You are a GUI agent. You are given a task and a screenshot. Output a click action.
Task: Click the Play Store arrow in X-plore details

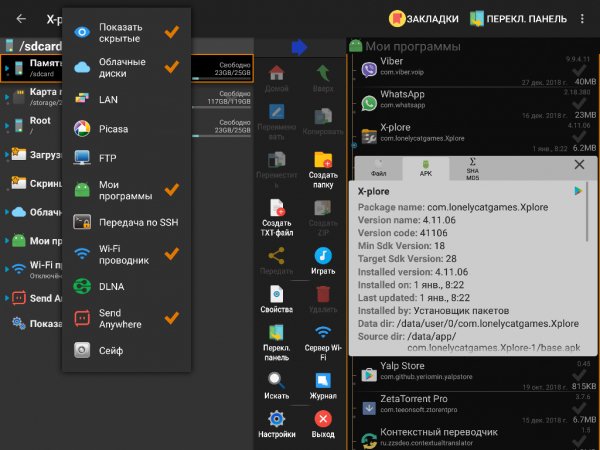click(578, 191)
